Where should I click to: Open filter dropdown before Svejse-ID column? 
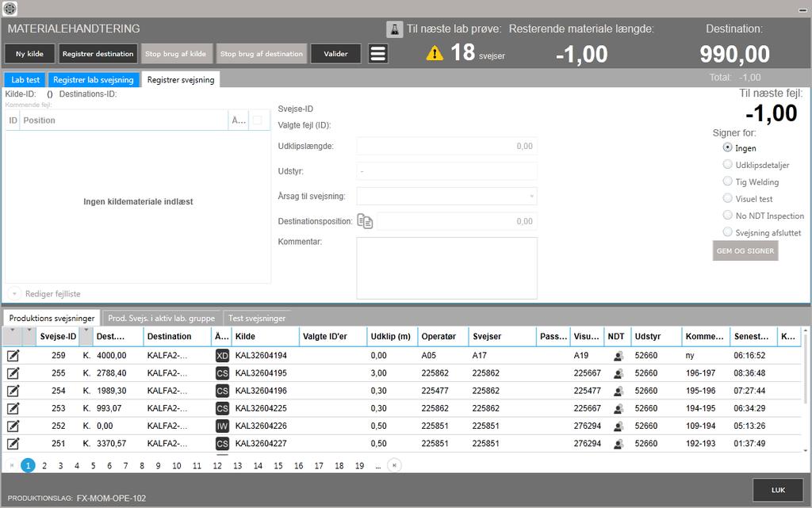pyautogui.click(x=29, y=330)
